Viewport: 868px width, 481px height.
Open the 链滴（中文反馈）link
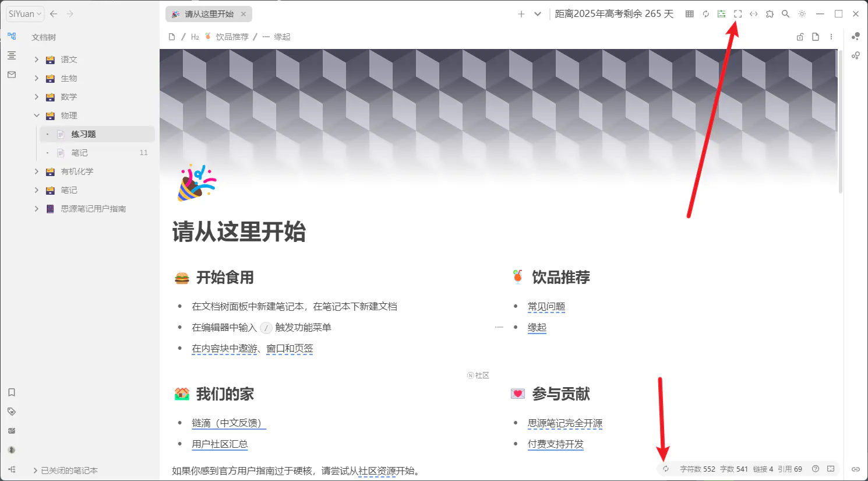229,423
